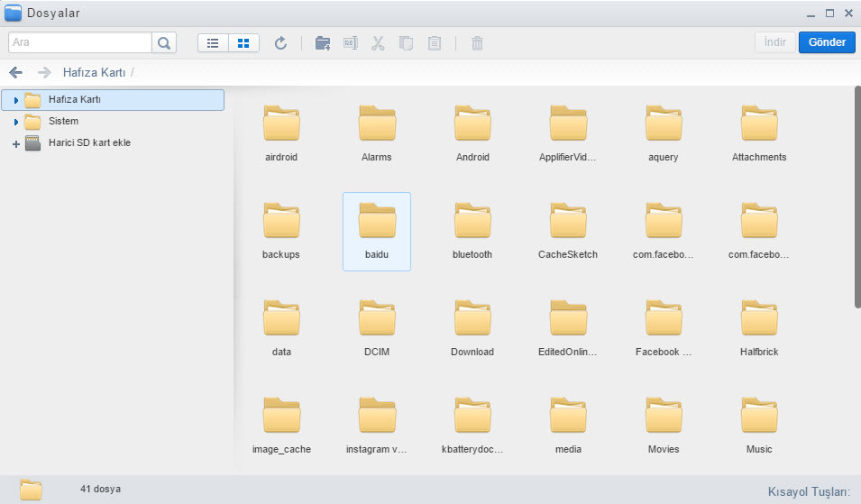Click the rename toolbar icon
Screen dimensions: 861x504
click(x=350, y=42)
